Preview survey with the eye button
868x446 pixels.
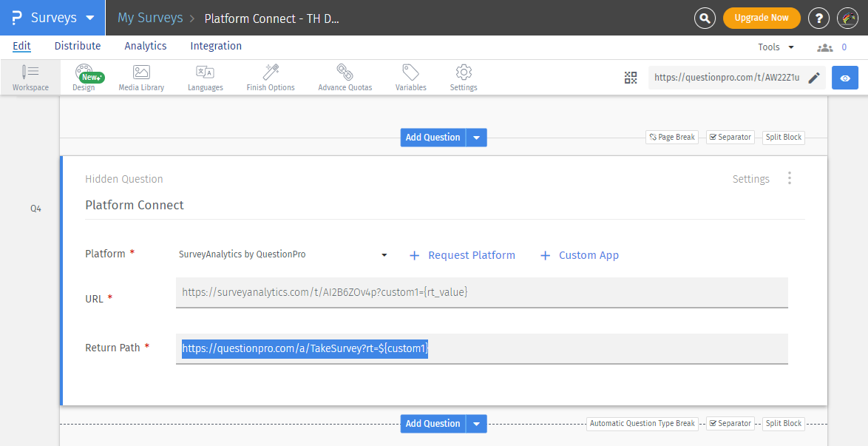[845, 78]
